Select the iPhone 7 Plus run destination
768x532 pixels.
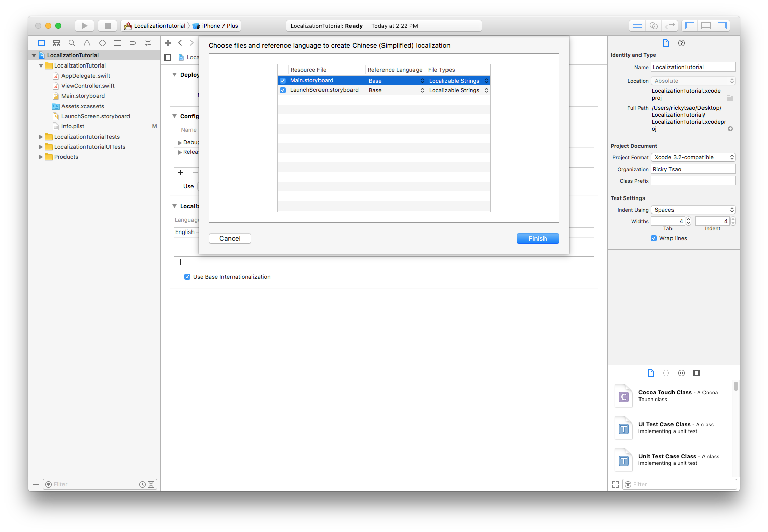pyautogui.click(x=215, y=26)
